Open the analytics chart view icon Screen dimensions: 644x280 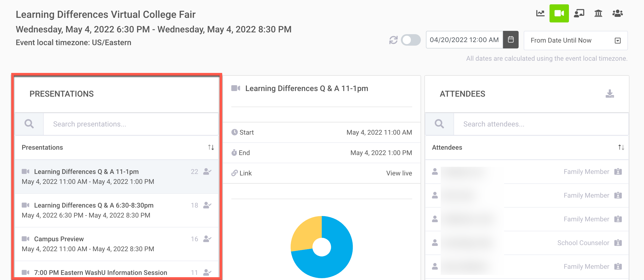[x=540, y=13]
